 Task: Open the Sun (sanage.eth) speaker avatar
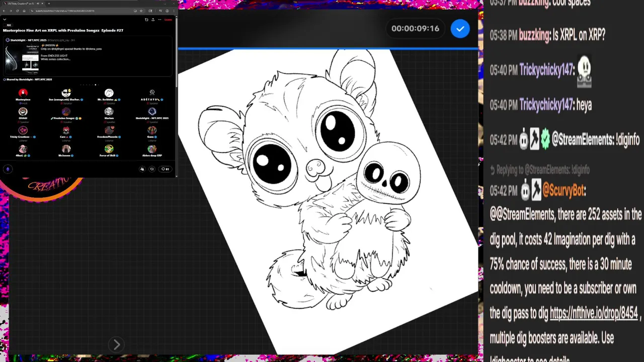66,93
